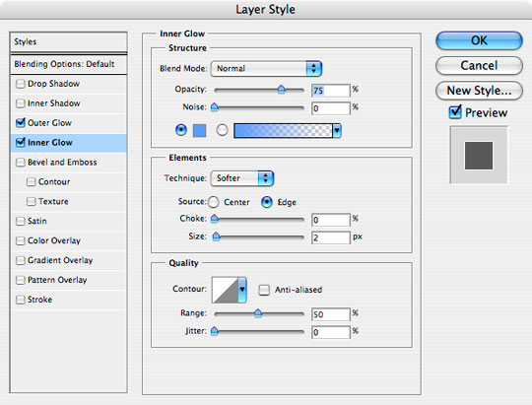The width and height of the screenshot is (532, 405).
Task: Enable the Drop Shadow checkbox
Action: [21, 84]
